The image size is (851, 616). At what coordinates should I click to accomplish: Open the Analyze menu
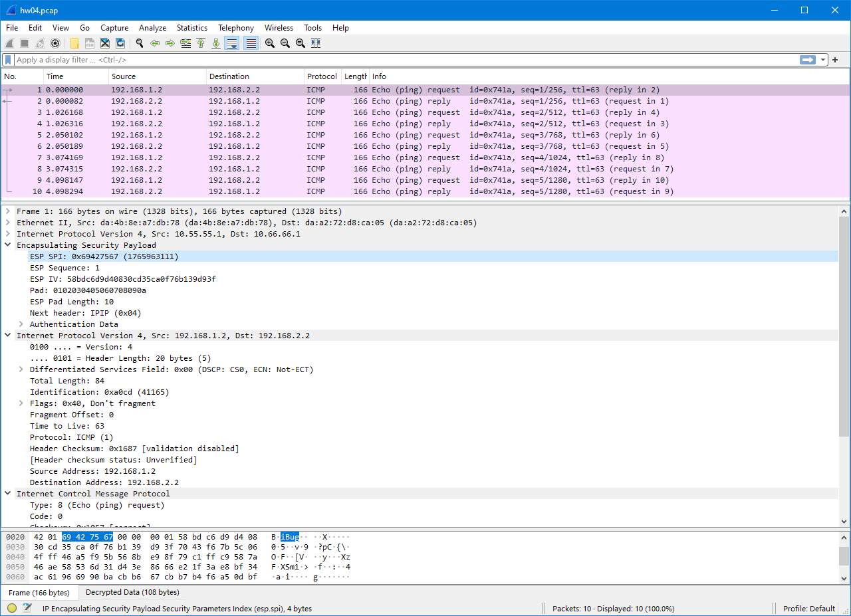pos(153,28)
